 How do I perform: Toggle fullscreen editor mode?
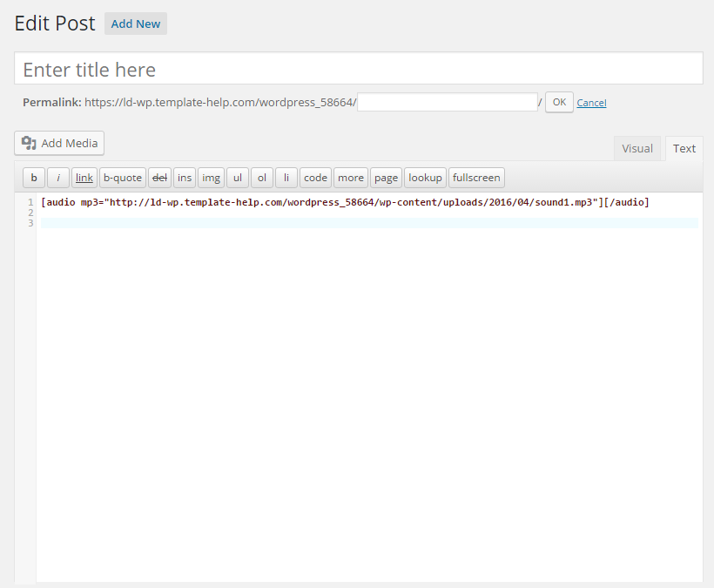pos(476,178)
